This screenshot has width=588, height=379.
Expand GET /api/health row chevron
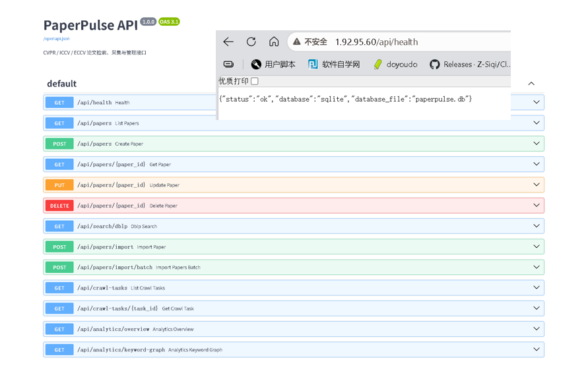coord(537,102)
